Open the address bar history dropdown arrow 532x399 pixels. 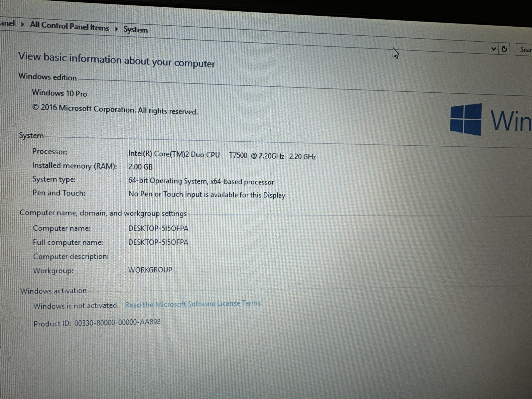(x=493, y=49)
